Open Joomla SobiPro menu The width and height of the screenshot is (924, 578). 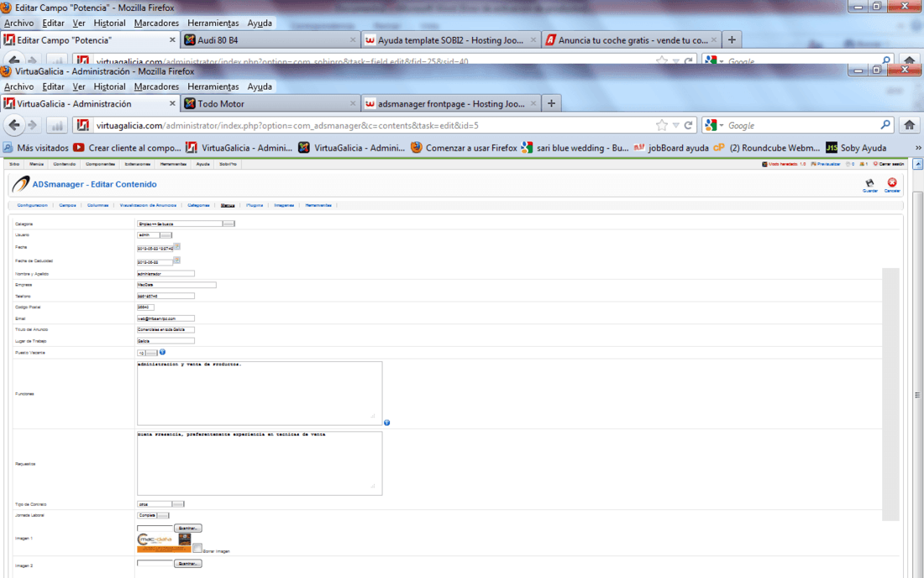(228, 165)
